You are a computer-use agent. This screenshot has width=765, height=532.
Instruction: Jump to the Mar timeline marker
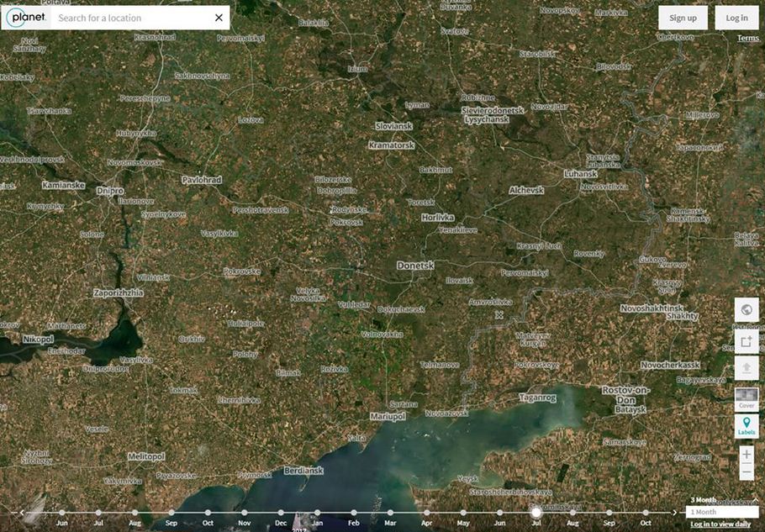tap(390, 513)
